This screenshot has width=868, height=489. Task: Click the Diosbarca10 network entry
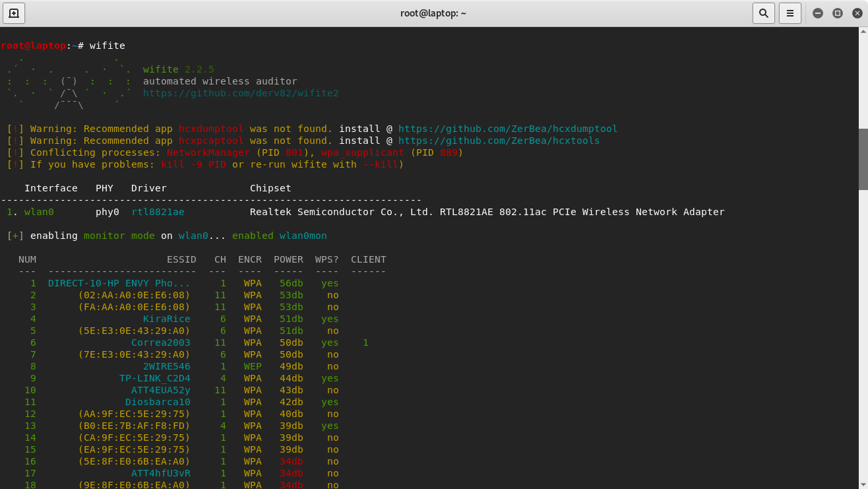tap(158, 402)
